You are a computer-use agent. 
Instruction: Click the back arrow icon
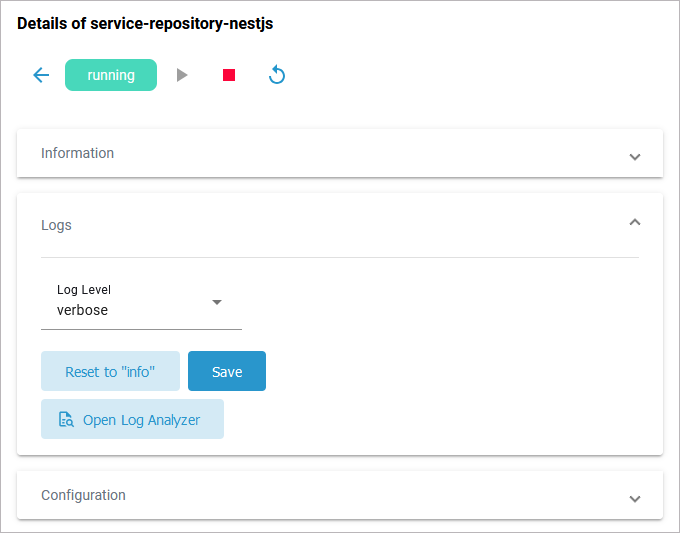(x=41, y=75)
